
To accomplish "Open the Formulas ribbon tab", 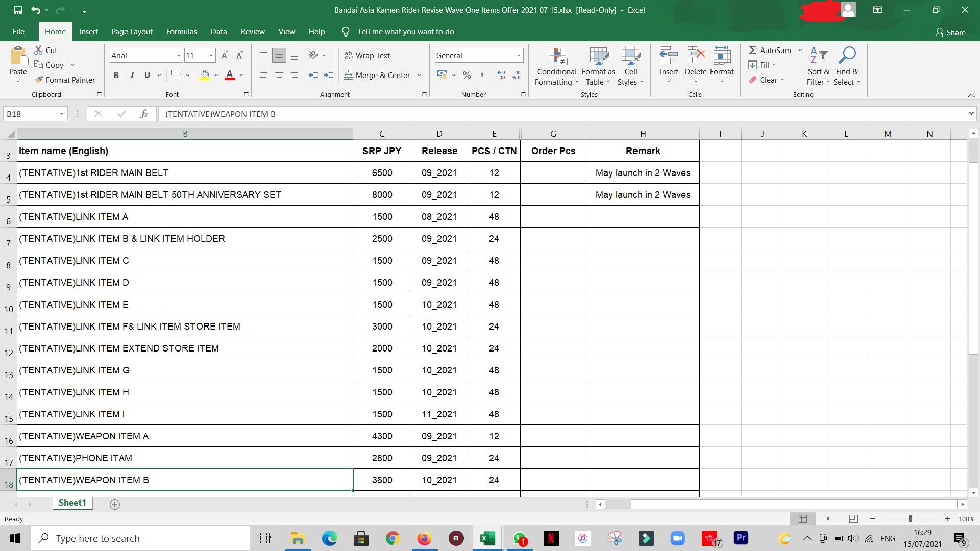I will [181, 32].
